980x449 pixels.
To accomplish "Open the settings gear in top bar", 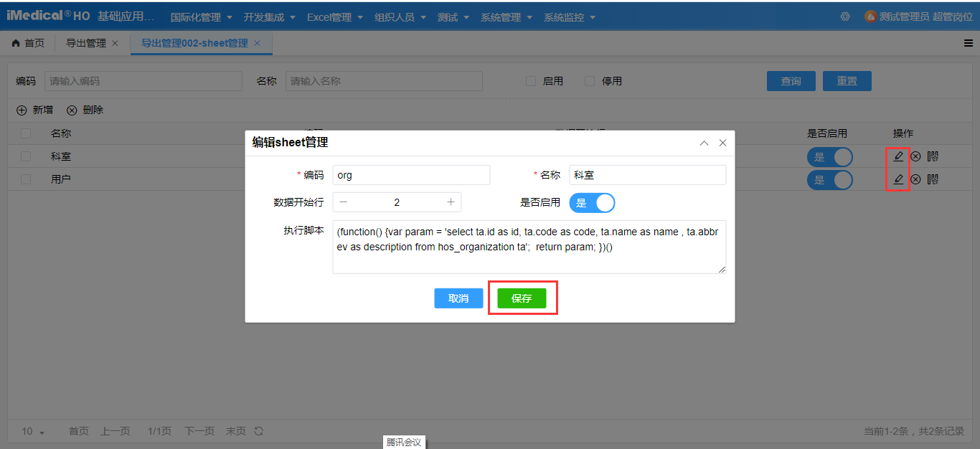I will pyautogui.click(x=845, y=16).
